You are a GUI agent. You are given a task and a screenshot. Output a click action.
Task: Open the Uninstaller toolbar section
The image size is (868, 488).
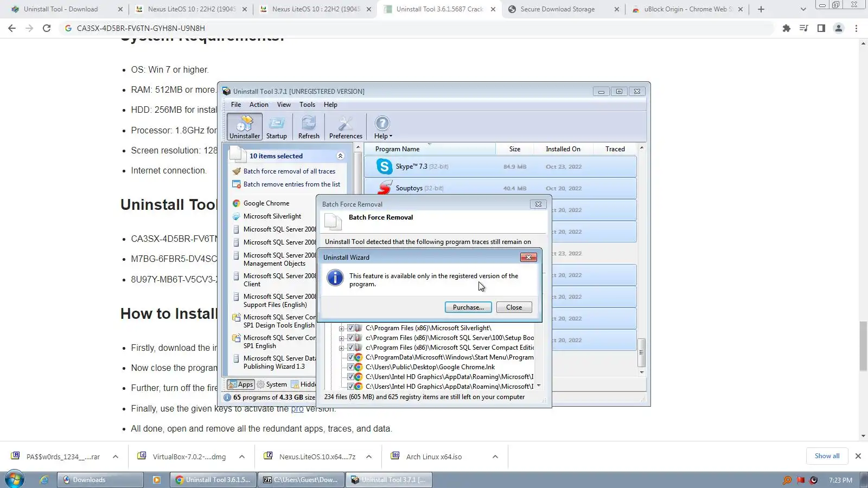[245, 127]
